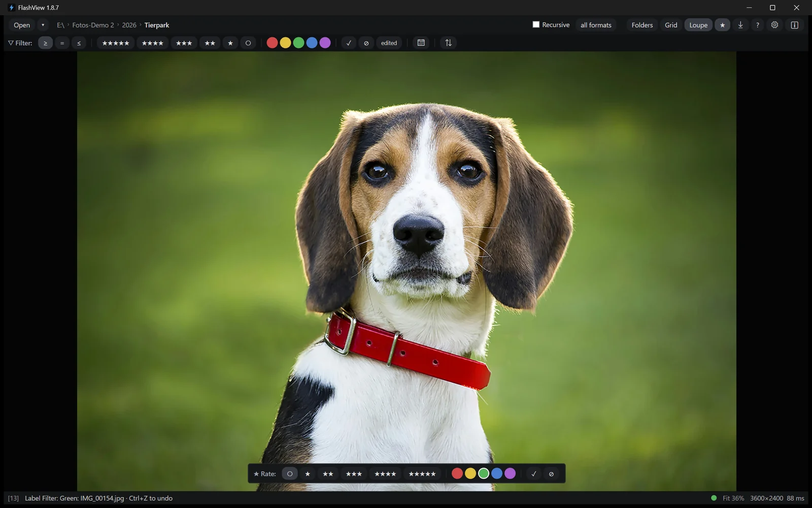Apply purple label in Rate bar

(x=510, y=473)
